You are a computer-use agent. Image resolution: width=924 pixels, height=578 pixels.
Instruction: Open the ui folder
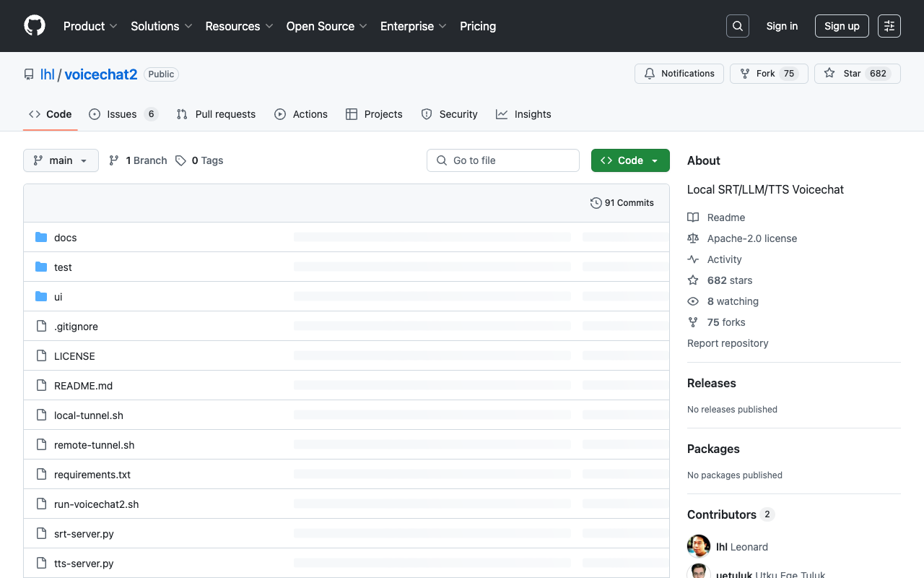coord(58,297)
